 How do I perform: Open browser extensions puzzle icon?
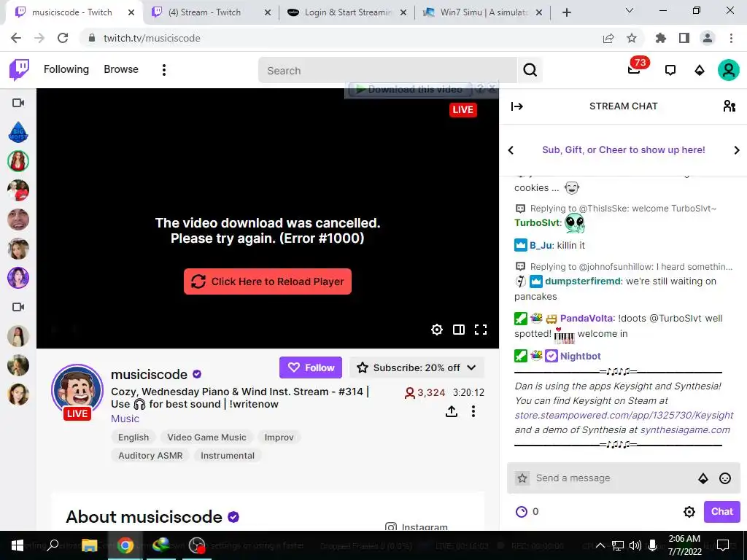click(x=661, y=38)
